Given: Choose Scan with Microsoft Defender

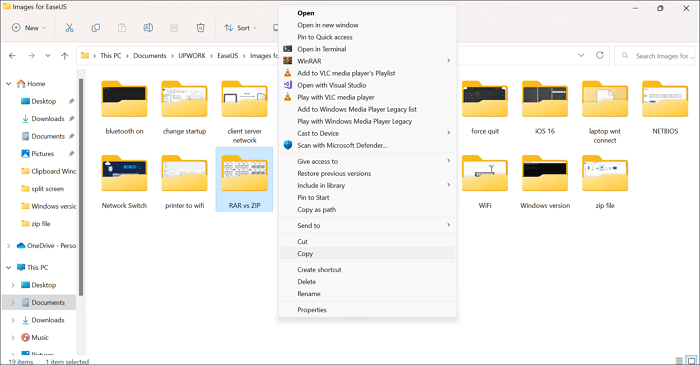Looking at the screenshot, I should point(367,145).
